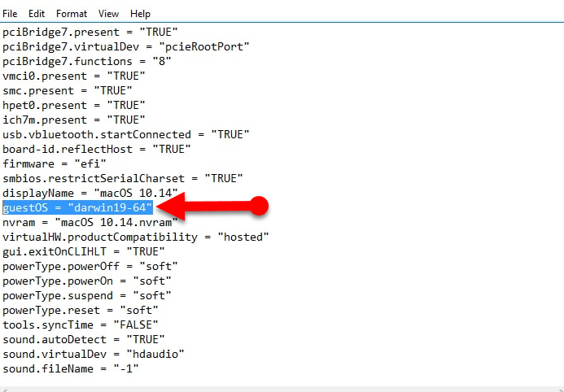This screenshot has width=564, height=392.
Task: Open the Help menu
Action: click(x=140, y=14)
